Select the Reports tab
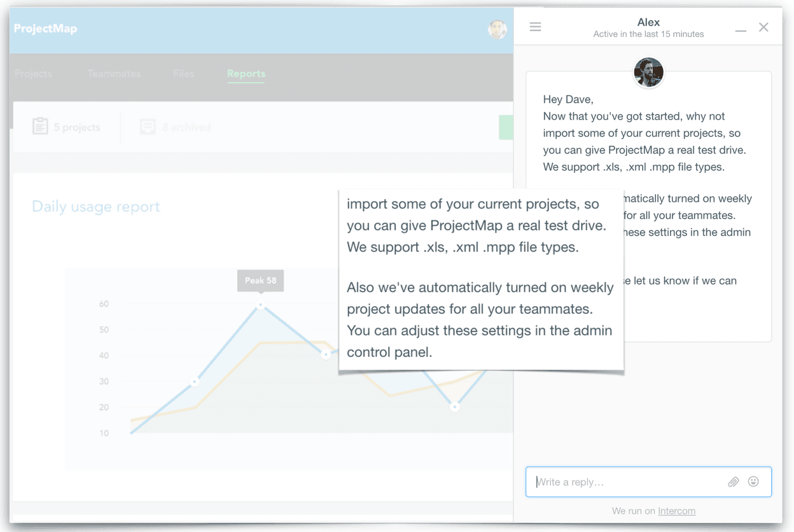This screenshot has height=532, width=794. point(246,74)
